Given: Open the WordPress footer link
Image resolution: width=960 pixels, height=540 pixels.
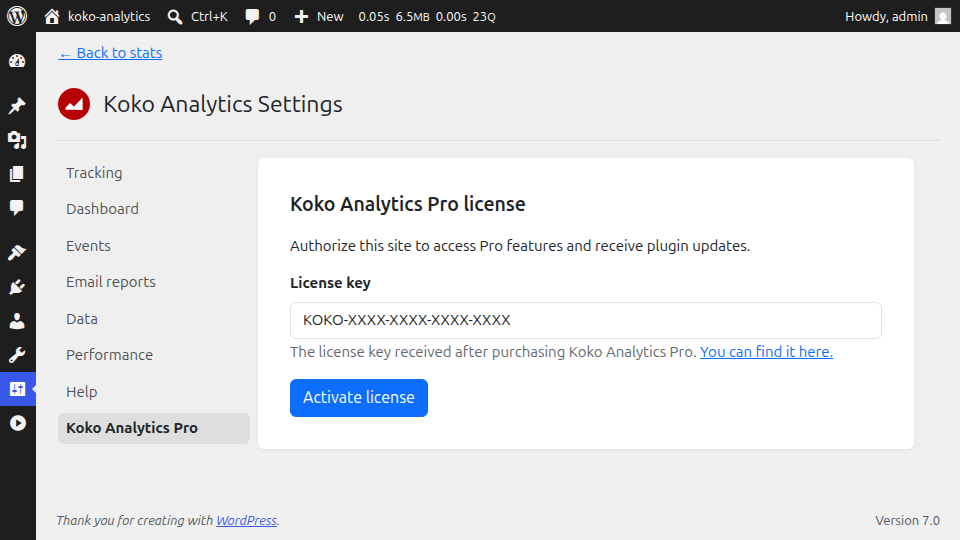Looking at the screenshot, I should point(246,520).
